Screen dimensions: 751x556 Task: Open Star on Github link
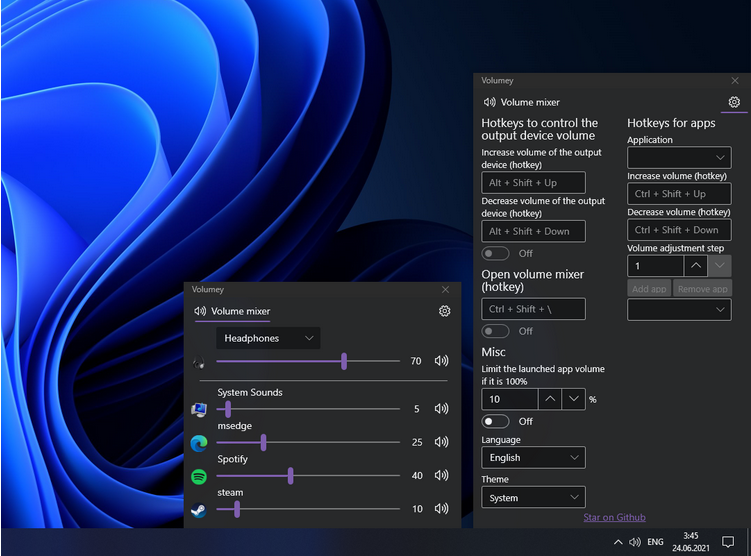[x=614, y=517]
